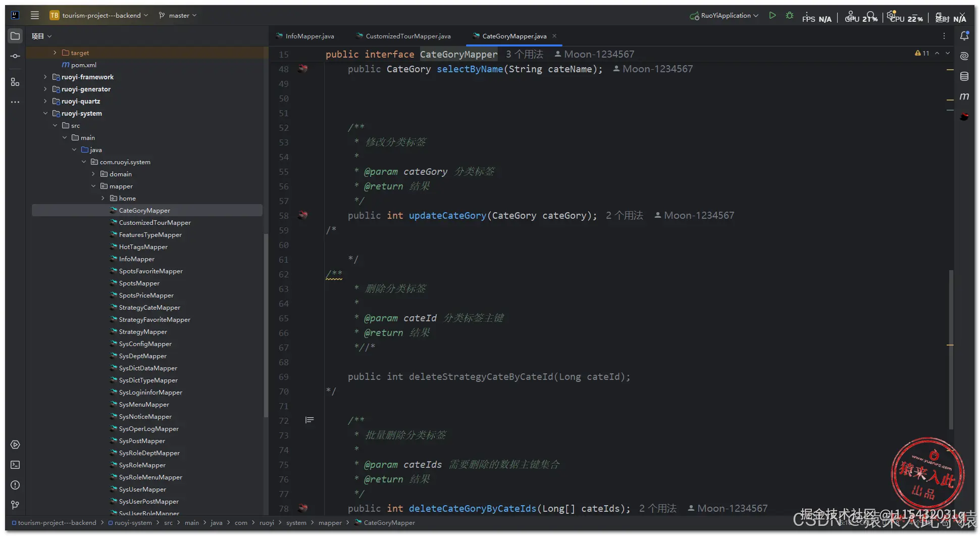Open MyBatis bird tool on right sidebar
The height and width of the screenshot is (536, 980).
[964, 117]
